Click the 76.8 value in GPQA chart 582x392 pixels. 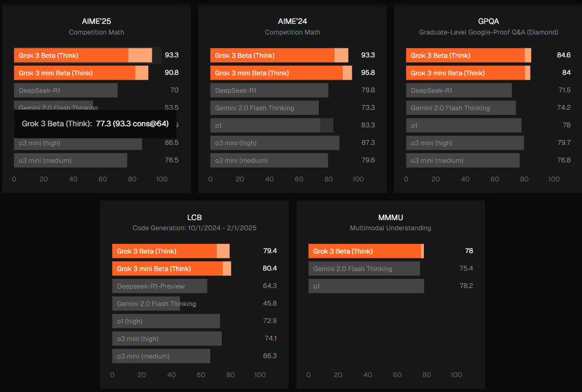564,160
